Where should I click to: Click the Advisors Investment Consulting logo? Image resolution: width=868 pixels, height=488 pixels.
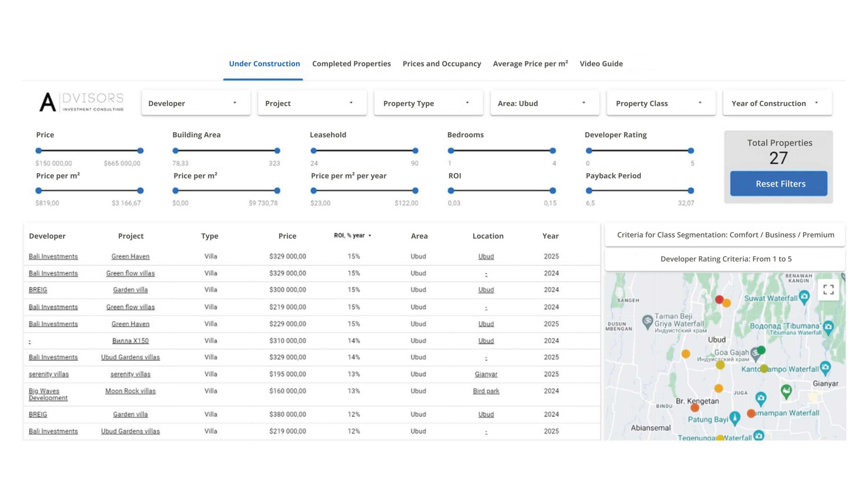81,102
